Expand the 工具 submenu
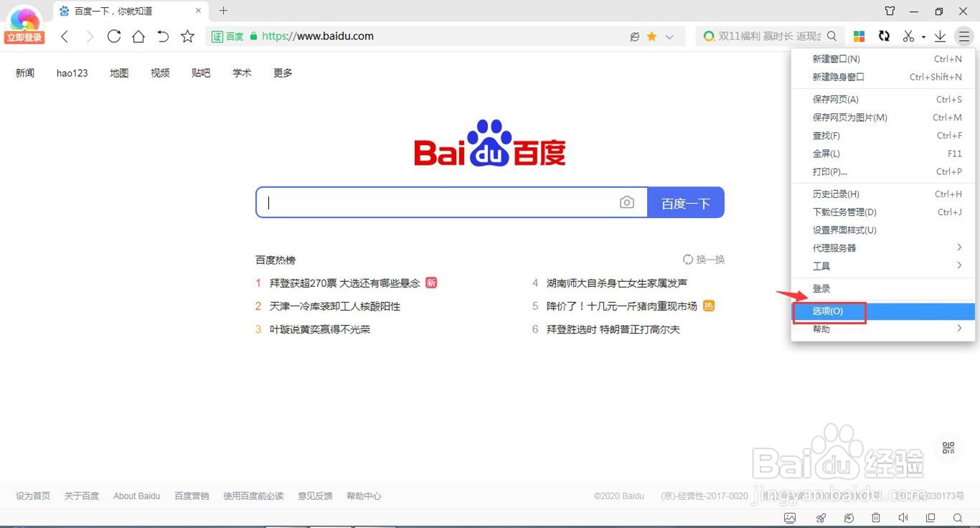The height and width of the screenshot is (528, 980). tap(883, 265)
